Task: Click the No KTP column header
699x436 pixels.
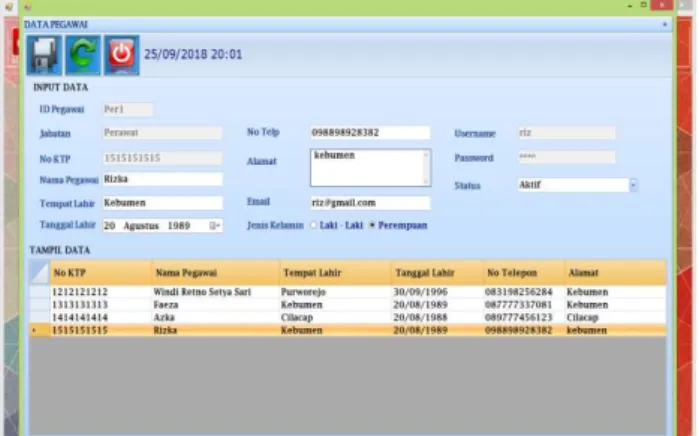Action: click(x=101, y=272)
